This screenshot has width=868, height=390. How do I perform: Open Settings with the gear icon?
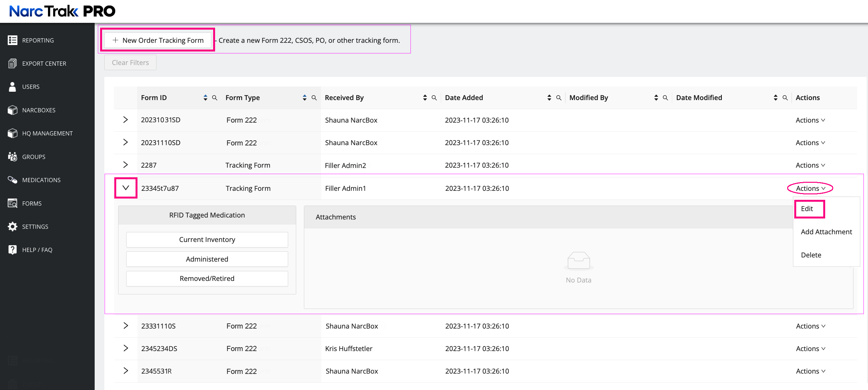13,227
